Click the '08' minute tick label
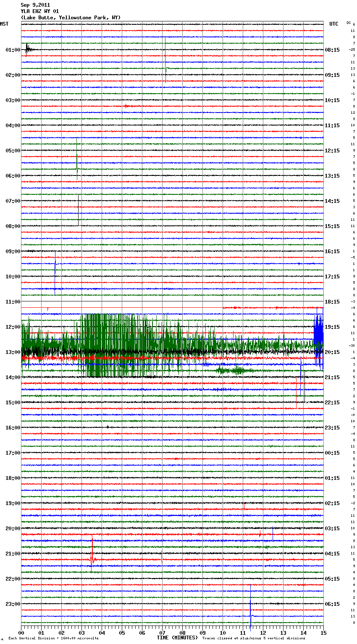Image resolution: width=357 pixels, height=644 pixels. (182, 633)
